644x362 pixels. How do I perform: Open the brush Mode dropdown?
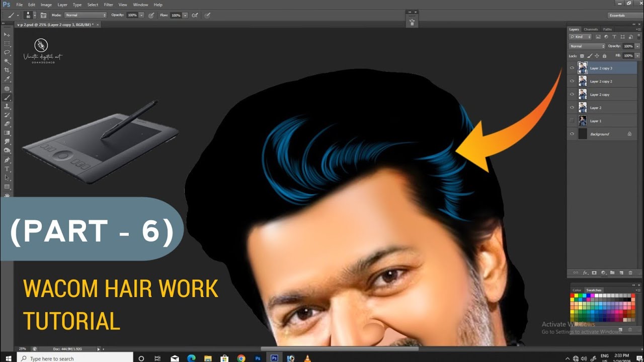click(x=86, y=15)
